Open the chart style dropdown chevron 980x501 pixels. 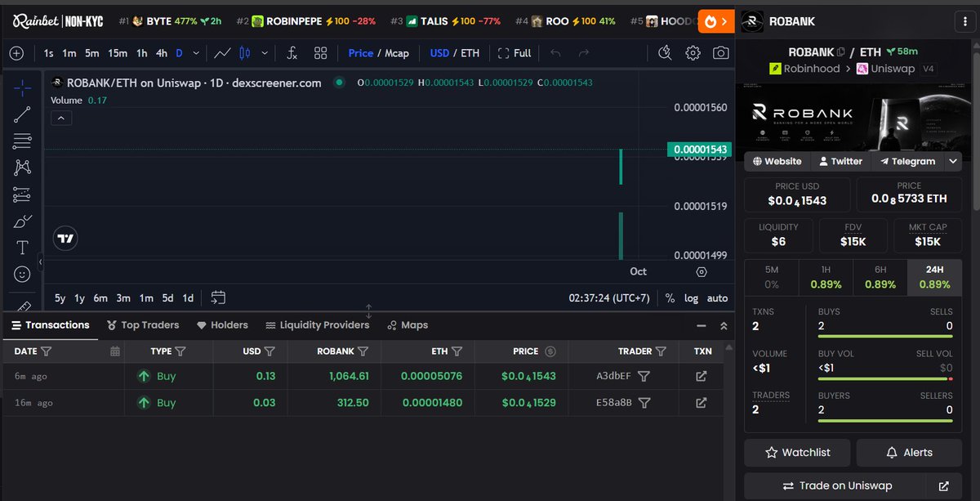(x=265, y=53)
